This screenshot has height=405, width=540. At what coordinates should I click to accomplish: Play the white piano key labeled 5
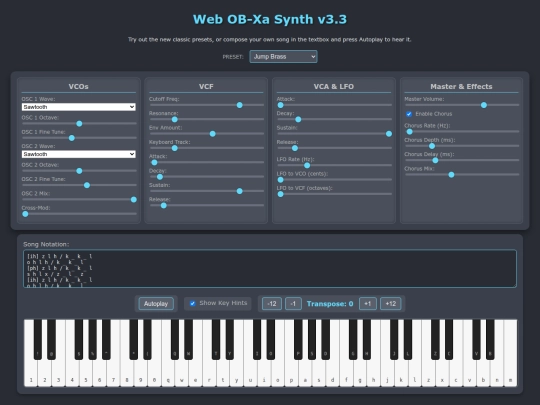pyautogui.click(x=85, y=374)
